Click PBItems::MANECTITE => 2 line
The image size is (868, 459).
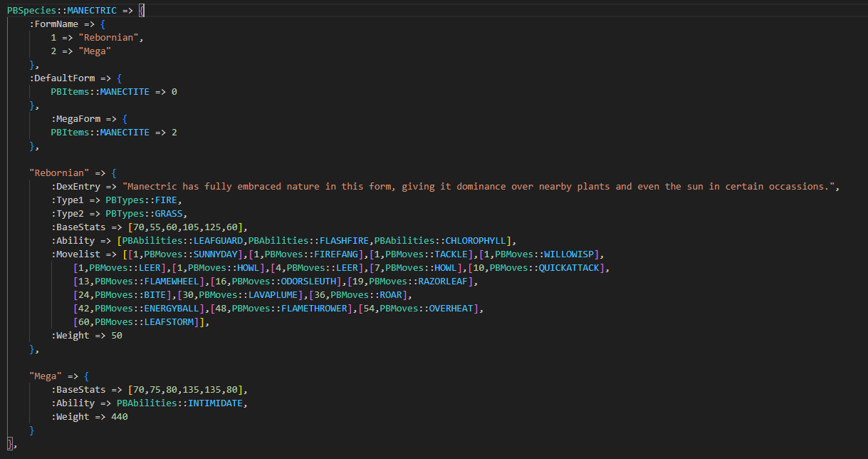point(114,133)
